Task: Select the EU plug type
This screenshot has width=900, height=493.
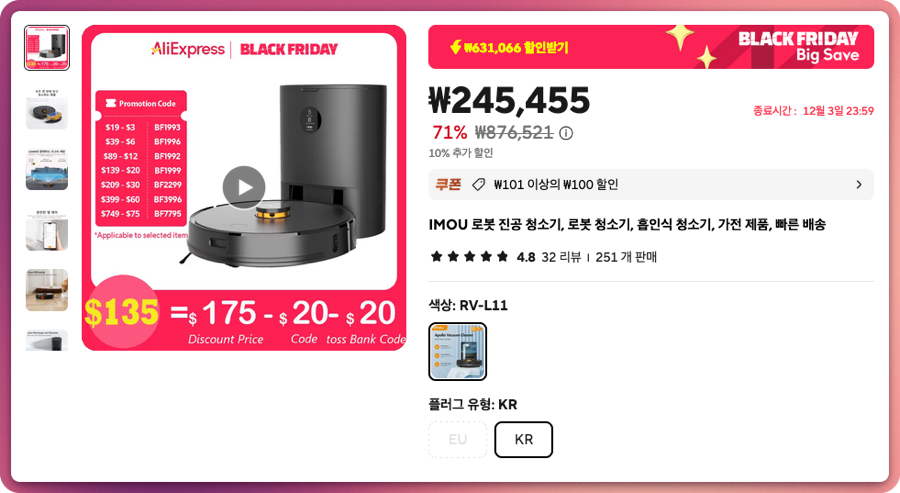Action: click(x=457, y=440)
